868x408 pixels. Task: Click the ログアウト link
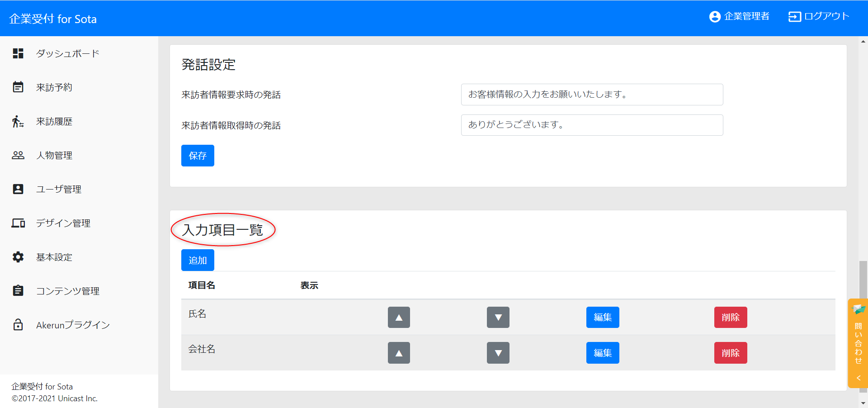(x=819, y=17)
